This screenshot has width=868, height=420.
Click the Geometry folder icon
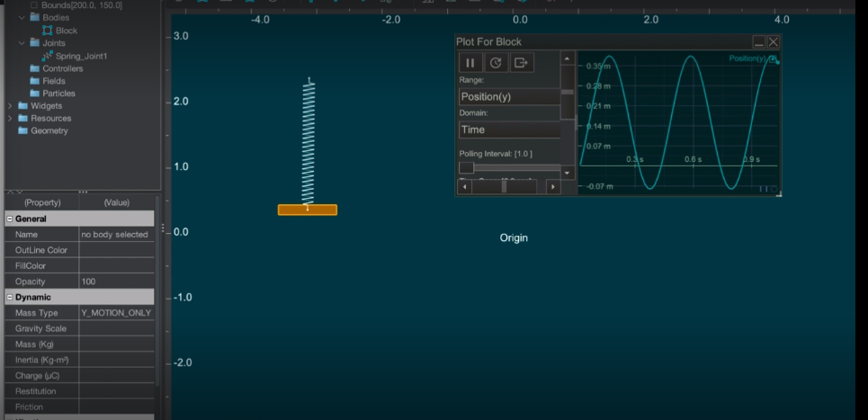tap(22, 130)
